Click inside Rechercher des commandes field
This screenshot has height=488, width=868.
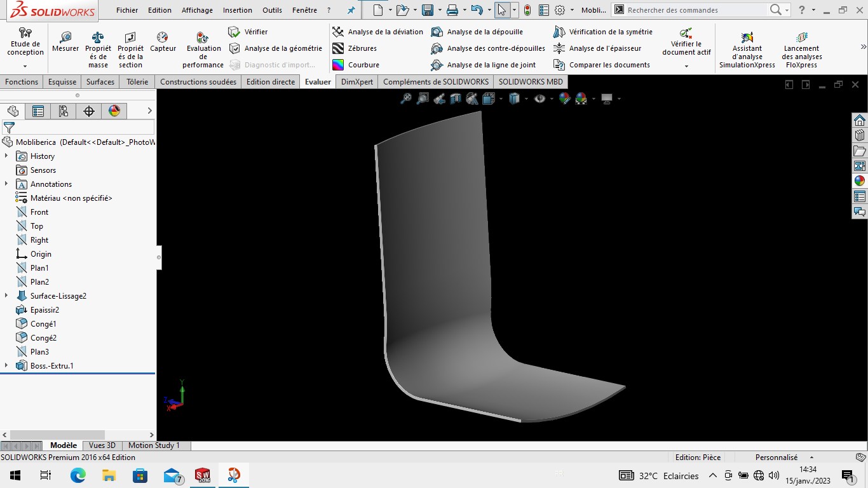click(x=695, y=10)
